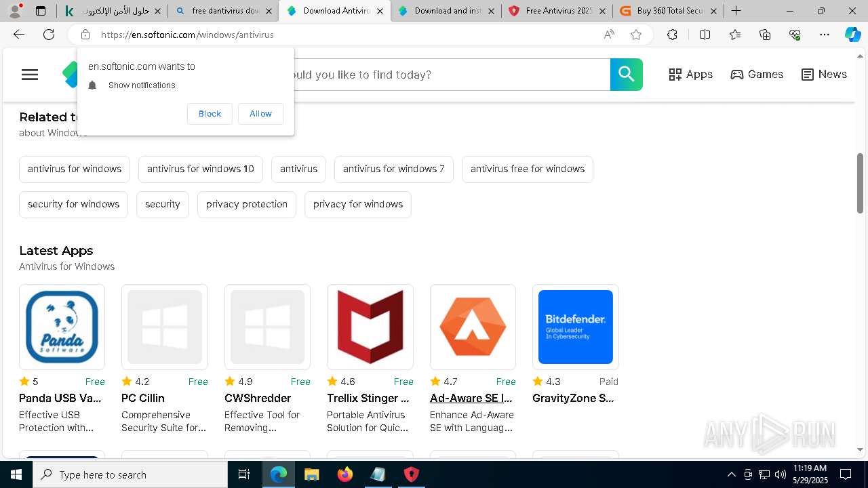868x488 pixels.
Task: Click the page vertical scrollbar thumb
Action: coord(861,183)
